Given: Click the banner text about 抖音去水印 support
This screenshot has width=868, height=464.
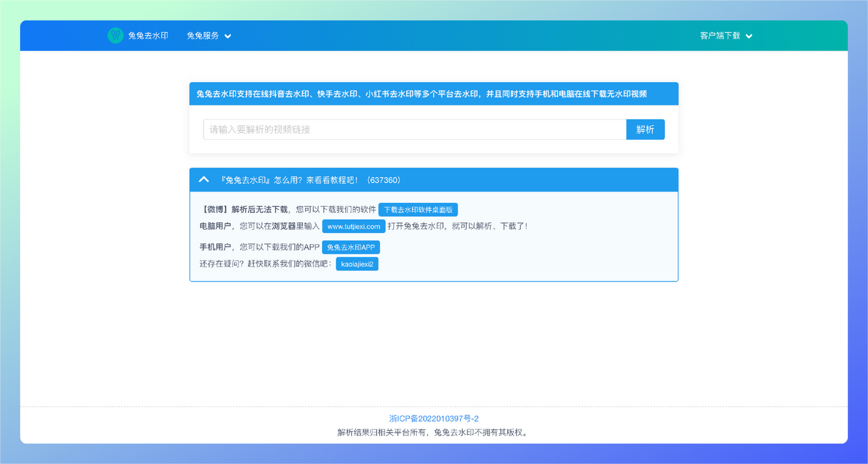Looking at the screenshot, I should 422,94.
